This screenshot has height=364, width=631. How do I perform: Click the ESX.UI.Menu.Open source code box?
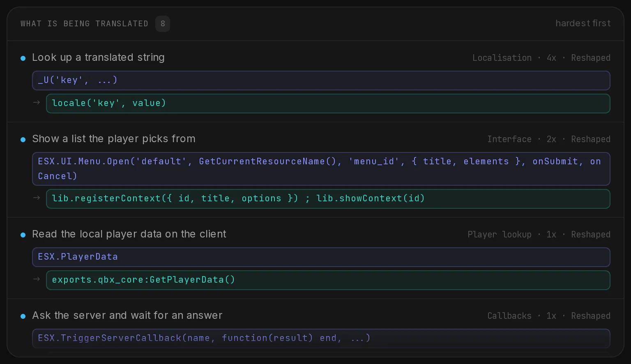(321, 169)
